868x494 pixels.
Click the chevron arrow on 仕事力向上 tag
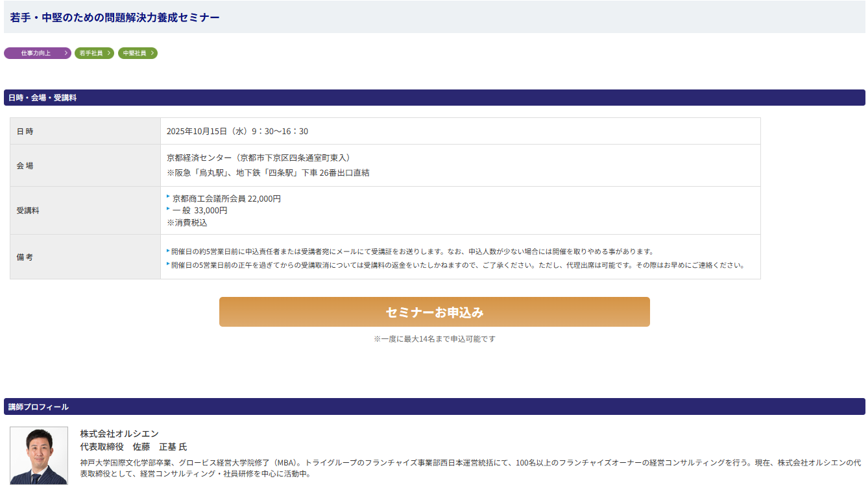(66, 53)
